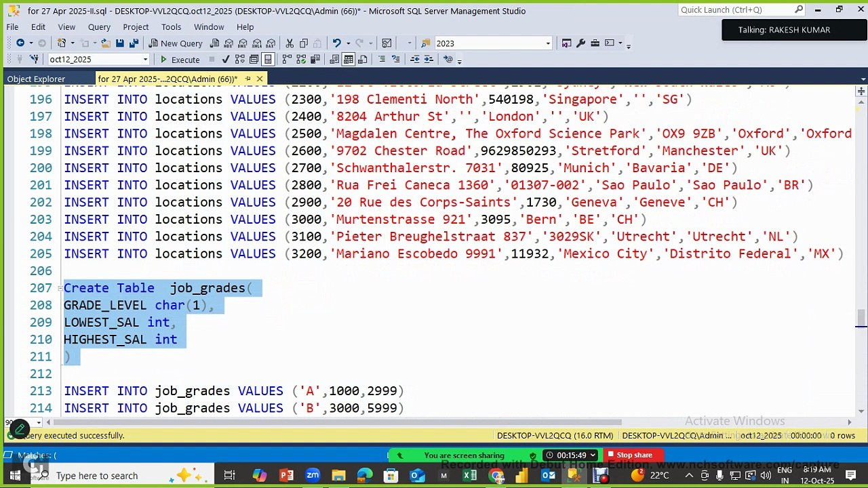Screen dimensions: 868x488
Task: Open the Project menu
Action: coord(136,26)
